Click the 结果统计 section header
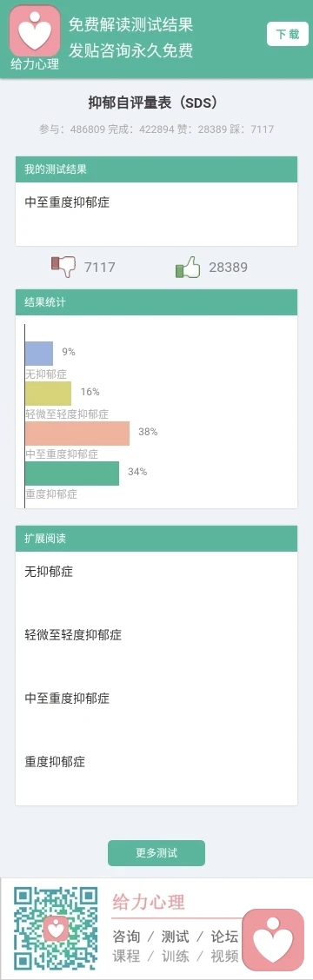 point(156,302)
